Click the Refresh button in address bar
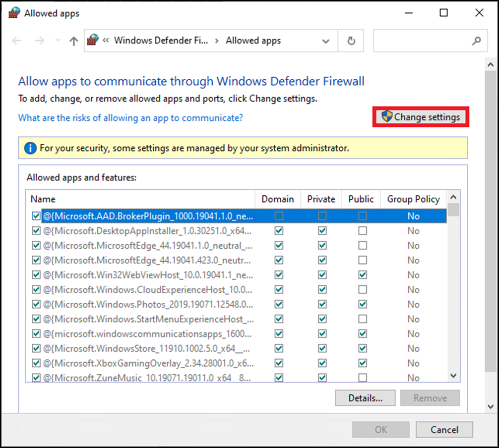The height and width of the screenshot is (448, 499). pyautogui.click(x=351, y=41)
